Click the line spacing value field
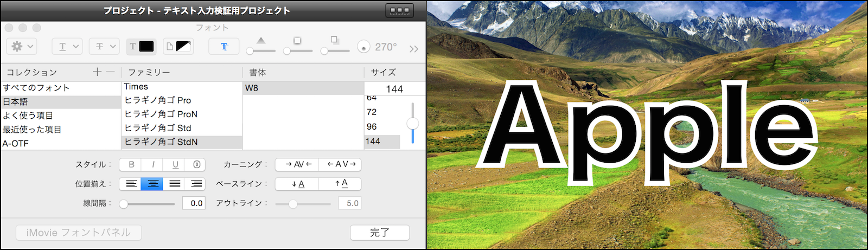The height and width of the screenshot is (250, 868). click(194, 203)
